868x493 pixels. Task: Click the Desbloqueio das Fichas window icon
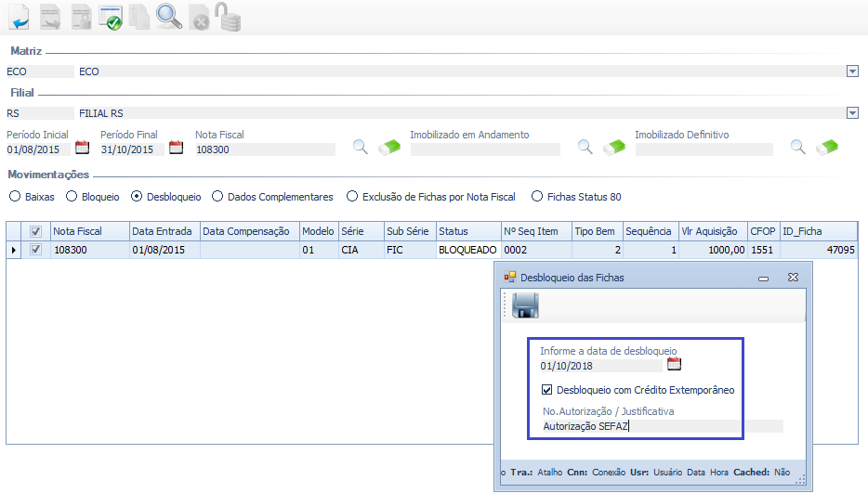coord(510,278)
